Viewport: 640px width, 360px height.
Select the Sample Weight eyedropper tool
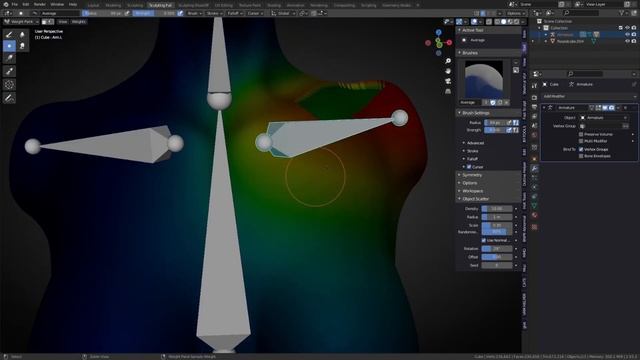(x=9, y=71)
